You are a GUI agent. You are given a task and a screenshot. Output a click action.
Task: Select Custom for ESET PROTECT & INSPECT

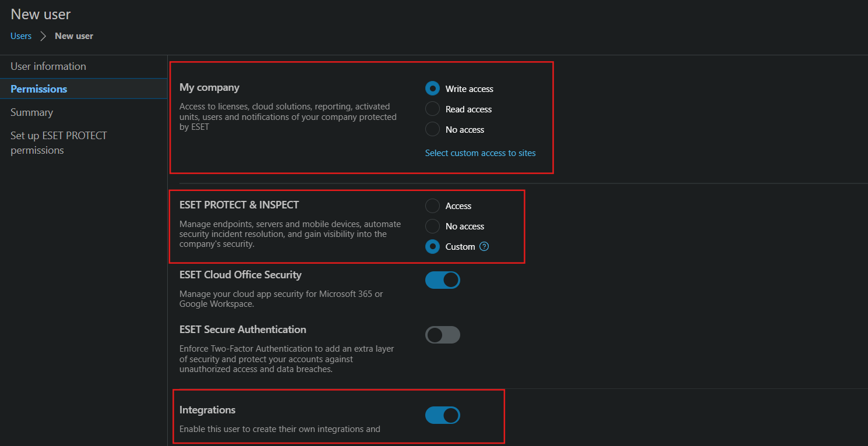point(432,247)
